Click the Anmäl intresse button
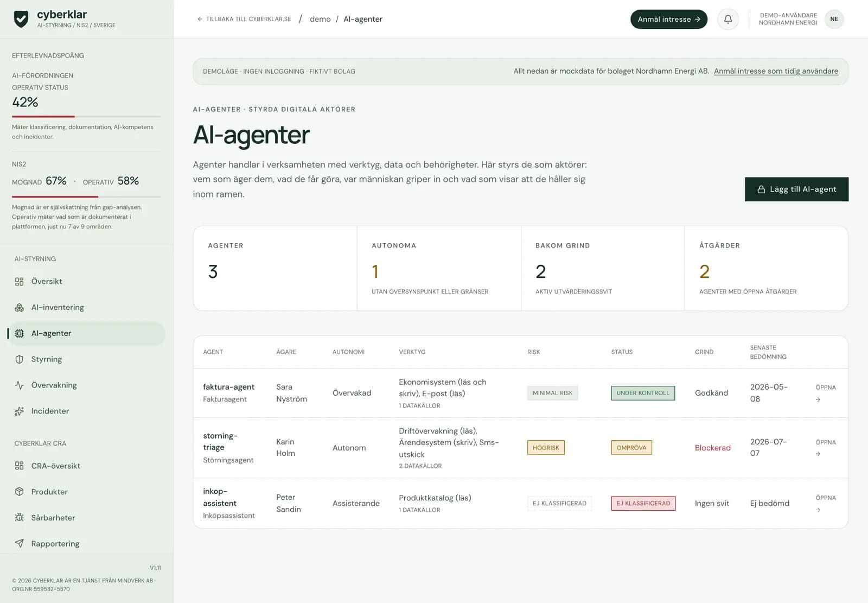The image size is (868, 603). click(668, 19)
